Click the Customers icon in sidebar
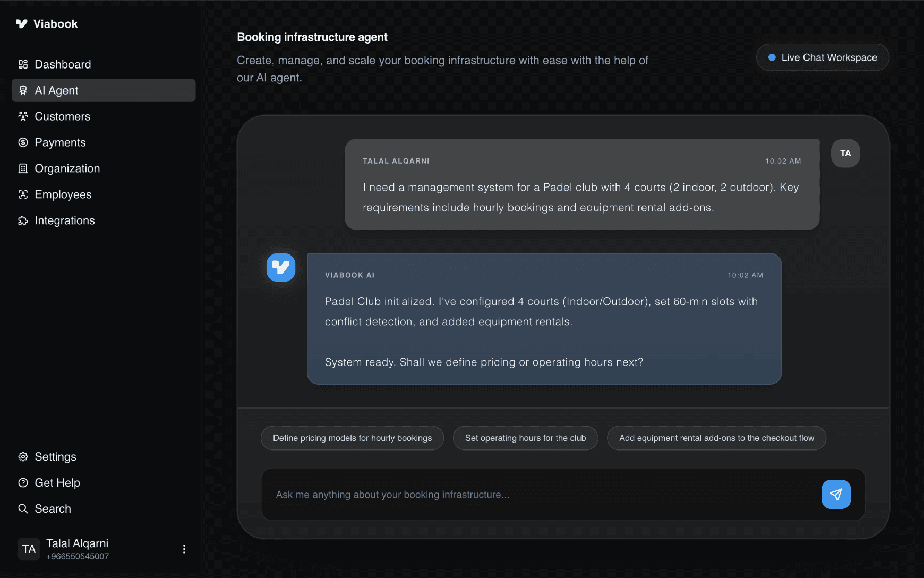Screen dimensions: 924x578 tap(23, 116)
